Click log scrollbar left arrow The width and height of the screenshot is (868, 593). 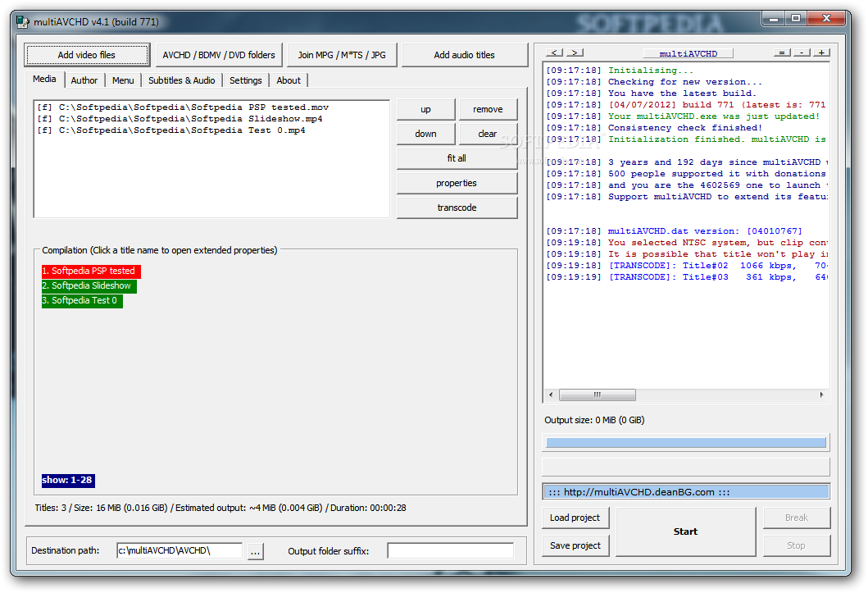coord(550,395)
